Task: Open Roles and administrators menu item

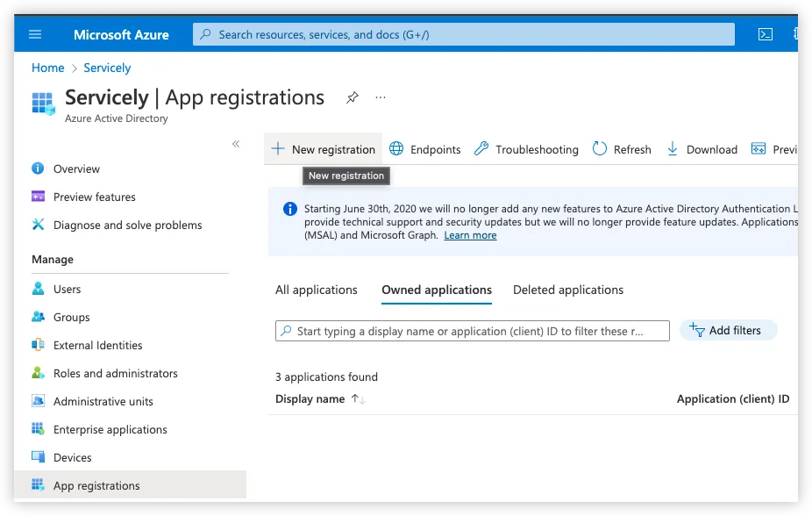Action: pos(115,373)
